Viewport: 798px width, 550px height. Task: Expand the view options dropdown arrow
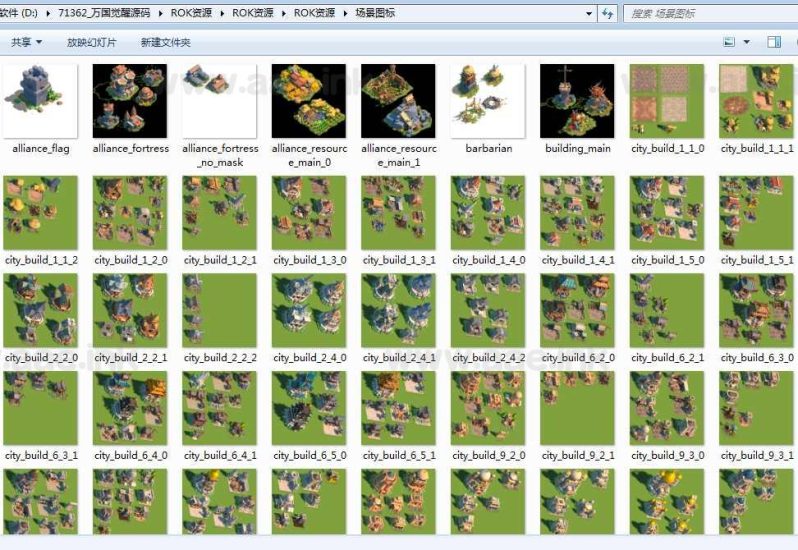pyautogui.click(x=747, y=42)
